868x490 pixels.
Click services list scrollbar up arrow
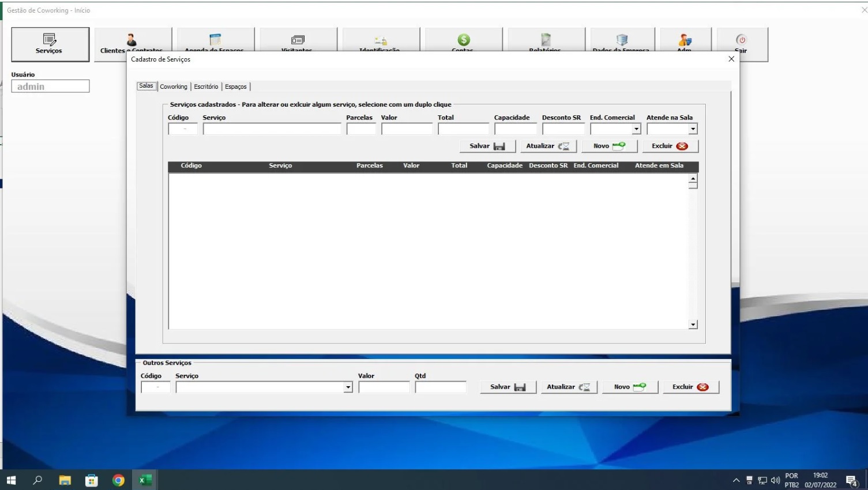pyautogui.click(x=693, y=179)
